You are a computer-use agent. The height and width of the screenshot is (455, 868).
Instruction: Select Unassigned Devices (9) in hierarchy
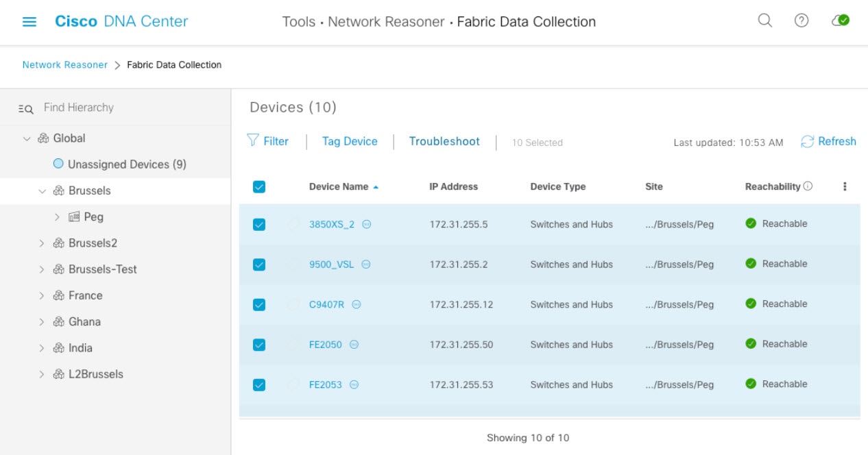coord(127,164)
